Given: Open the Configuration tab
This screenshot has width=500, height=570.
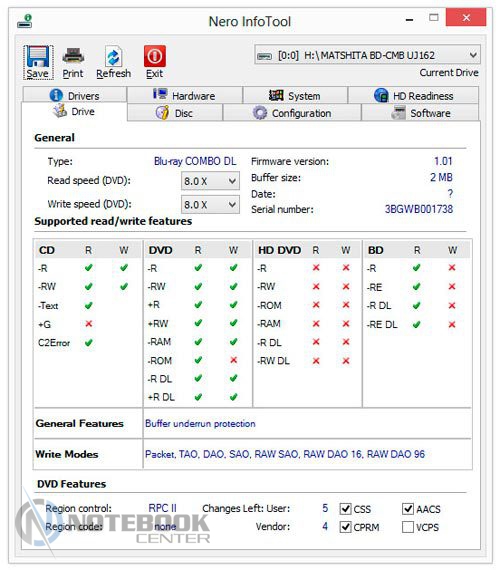Looking at the screenshot, I should click(x=292, y=113).
